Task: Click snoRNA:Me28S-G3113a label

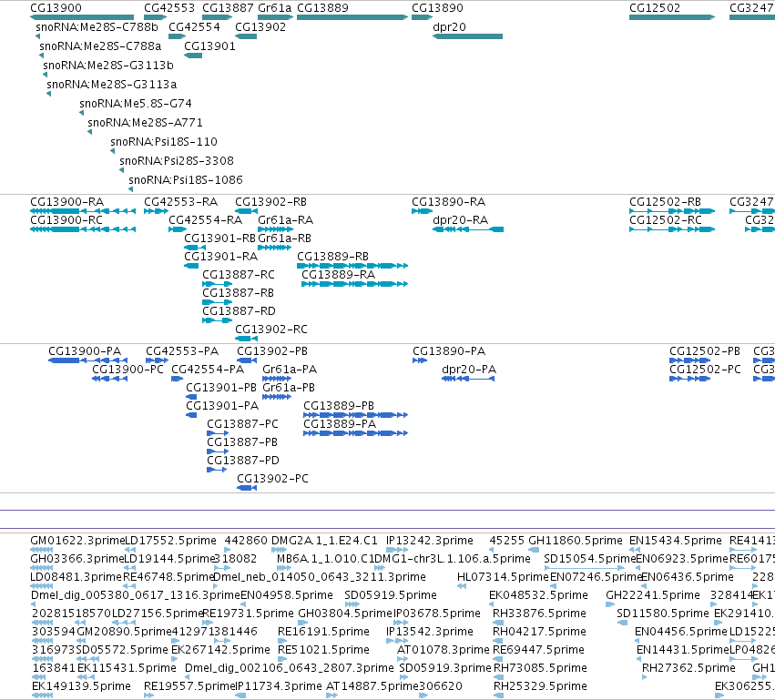Action: point(112,84)
